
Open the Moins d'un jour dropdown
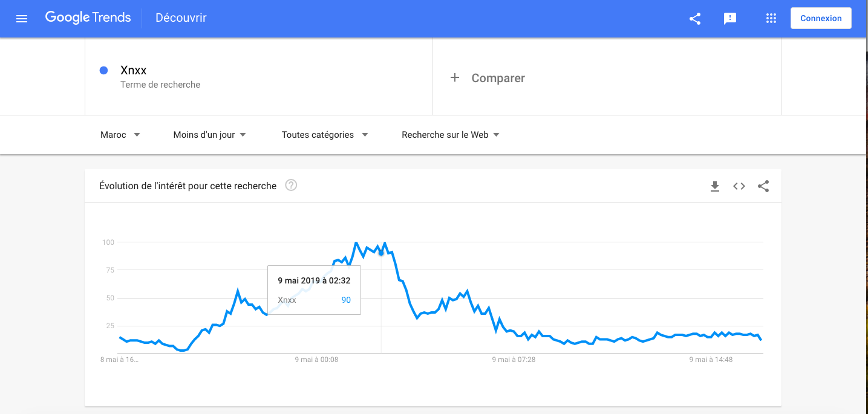click(209, 135)
